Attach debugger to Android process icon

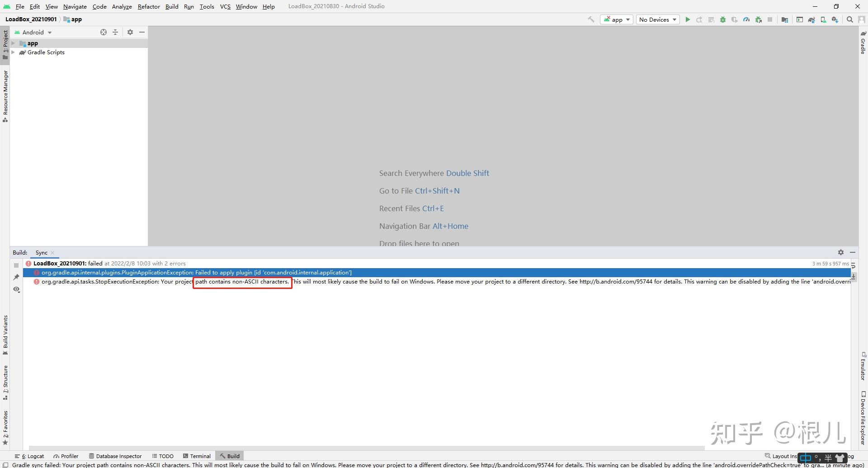point(758,19)
